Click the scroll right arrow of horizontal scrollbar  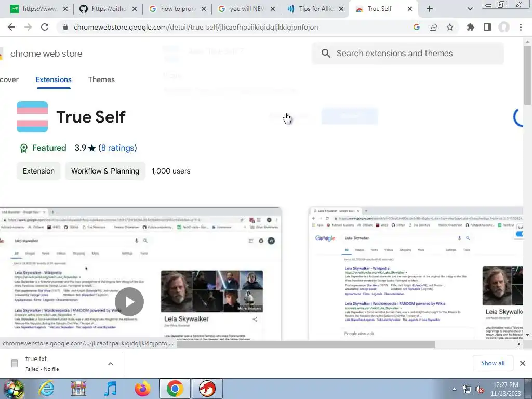tap(519, 344)
